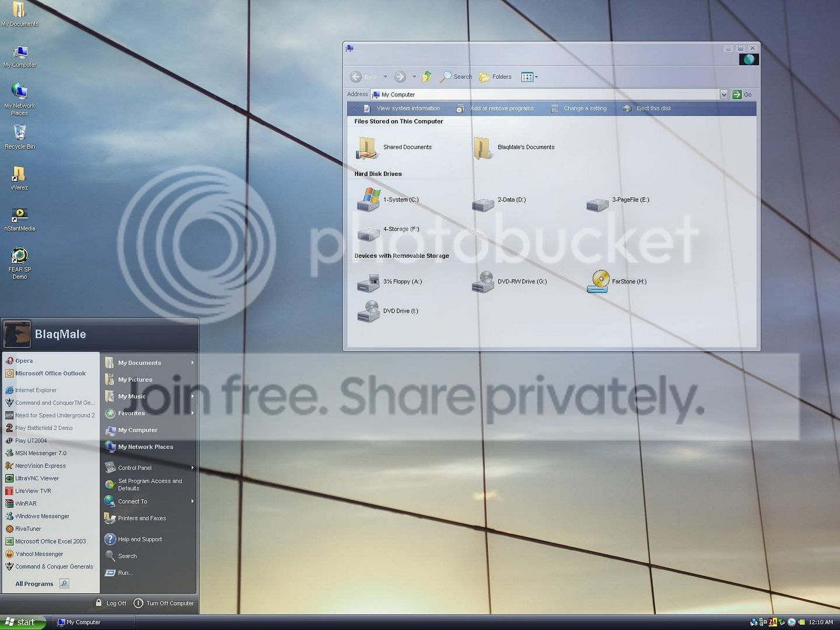
Task: Open the address bar dropdown list
Action: coord(723,94)
